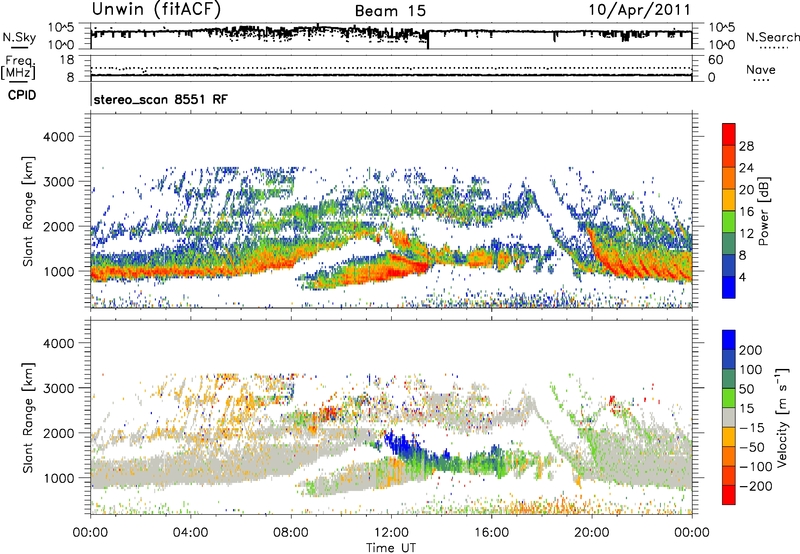Click the "Freq. [MHz]" axis label

[18, 68]
